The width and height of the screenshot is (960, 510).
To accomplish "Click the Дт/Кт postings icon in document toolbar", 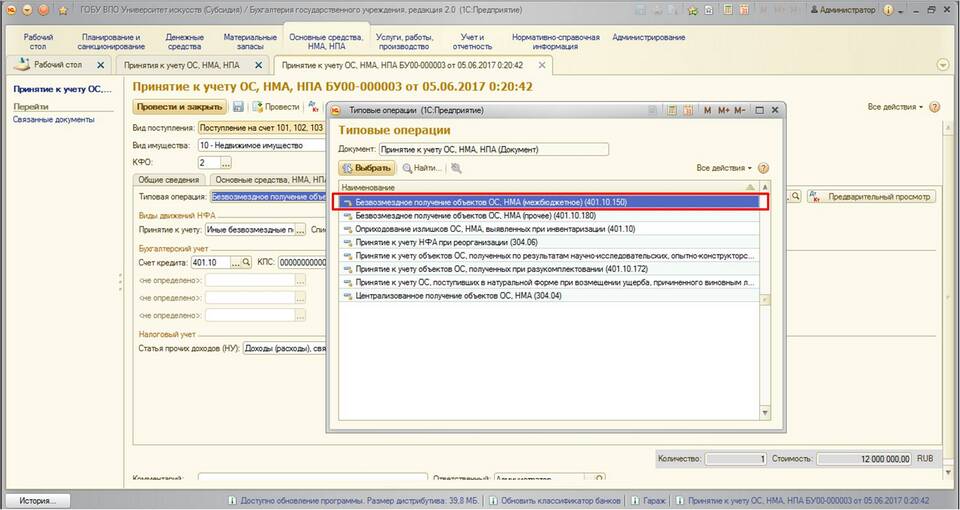I will tap(314, 107).
